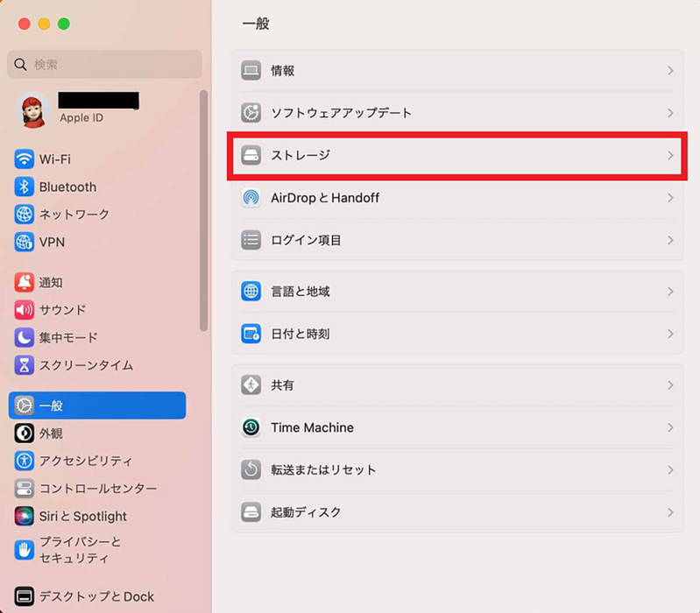Click the 検索 search field

click(x=104, y=64)
